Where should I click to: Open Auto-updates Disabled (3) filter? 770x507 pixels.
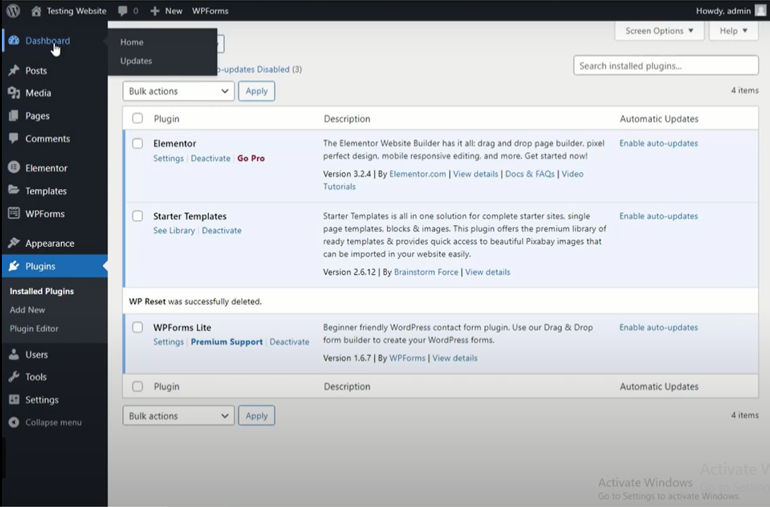click(259, 69)
